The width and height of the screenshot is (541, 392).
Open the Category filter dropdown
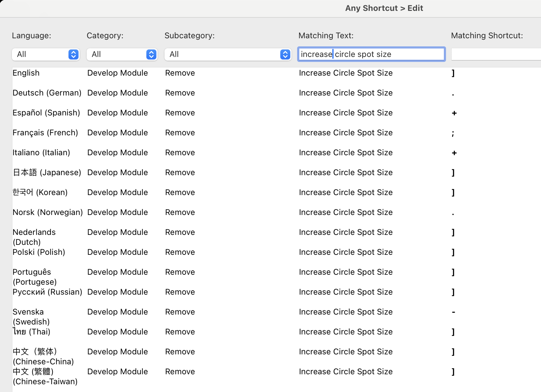tap(122, 54)
